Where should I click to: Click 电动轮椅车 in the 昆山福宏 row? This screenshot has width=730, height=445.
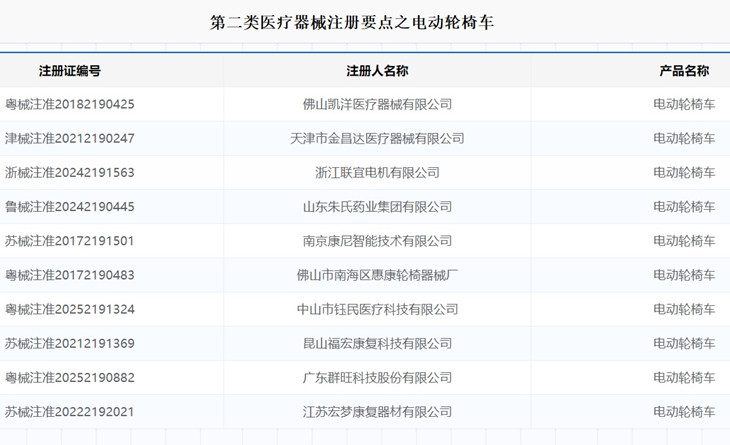(x=684, y=344)
